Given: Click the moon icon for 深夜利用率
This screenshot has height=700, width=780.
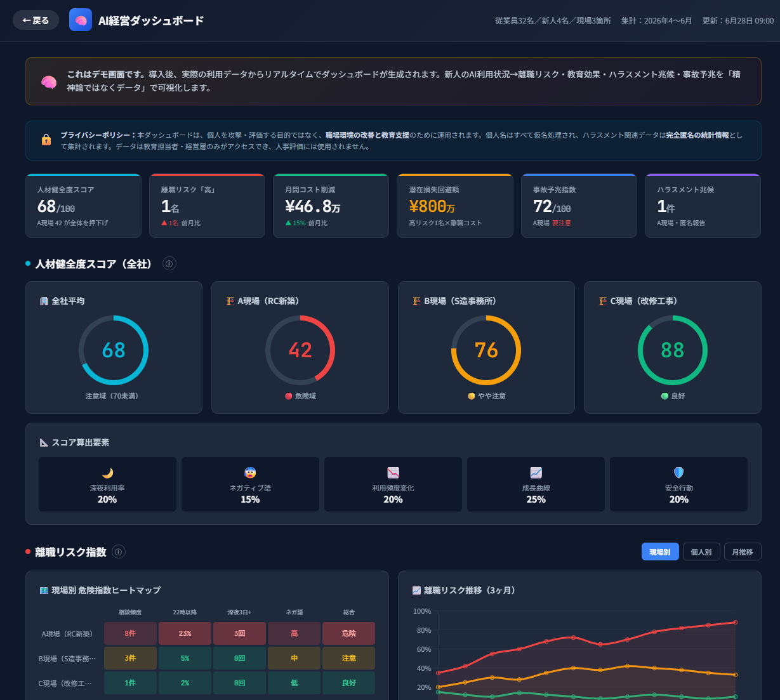Looking at the screenshot, I should point(107,473).
